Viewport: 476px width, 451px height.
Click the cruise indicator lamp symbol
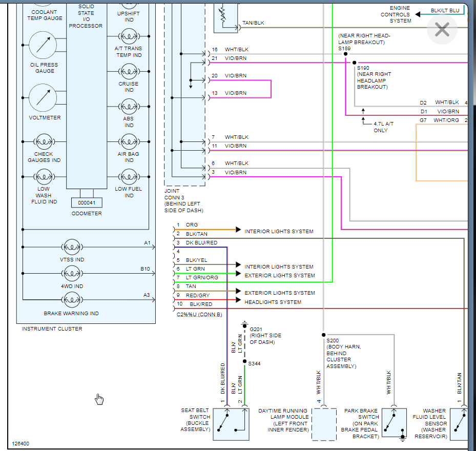[x=129, y=71]
